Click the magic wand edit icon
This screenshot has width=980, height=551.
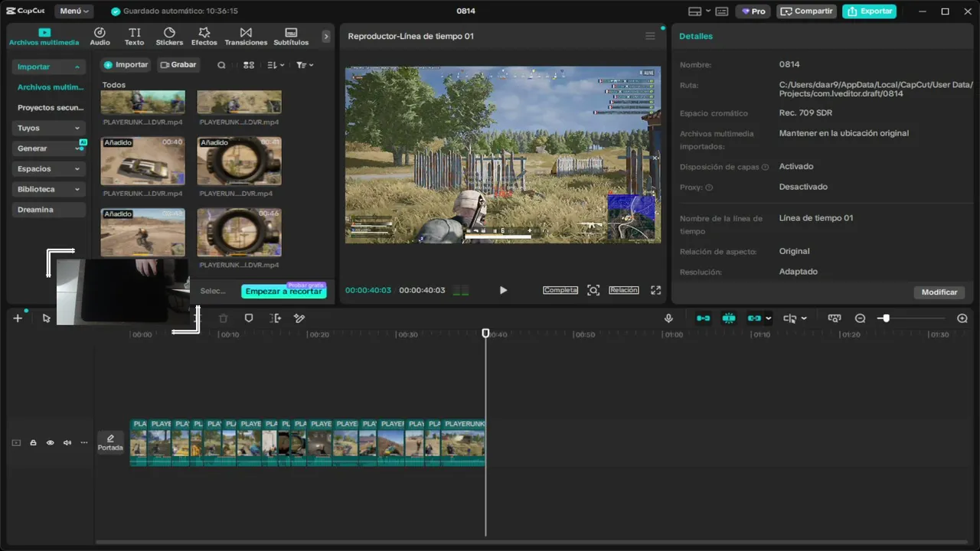point(300,318)
